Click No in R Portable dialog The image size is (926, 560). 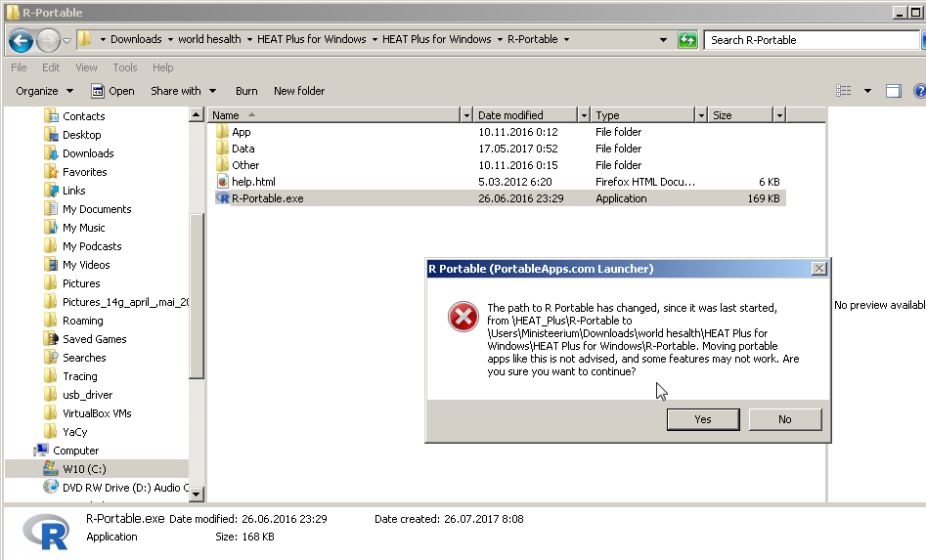[x=785, y=419]
